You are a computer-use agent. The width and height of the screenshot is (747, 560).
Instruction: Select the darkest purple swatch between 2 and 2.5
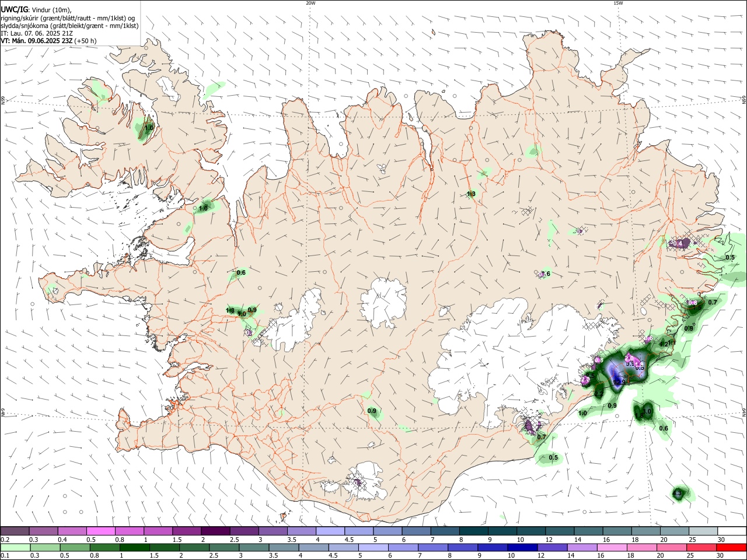coord(215,531)
